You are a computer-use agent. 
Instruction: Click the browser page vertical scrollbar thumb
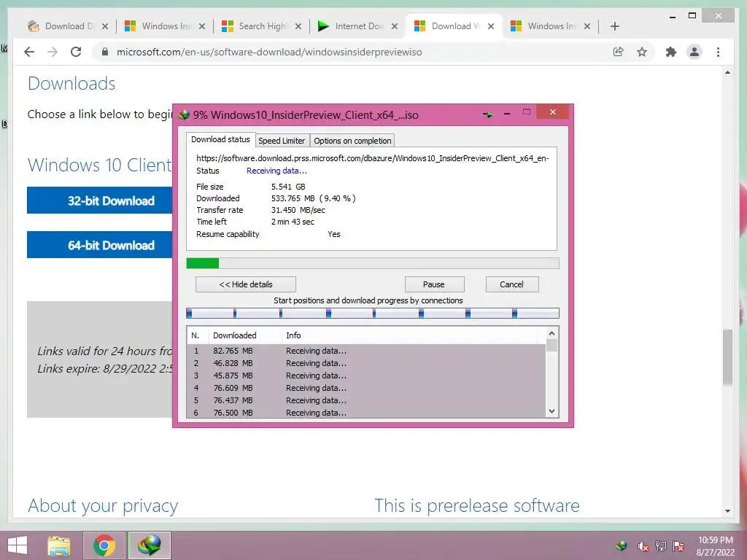[x=727, y=356]
